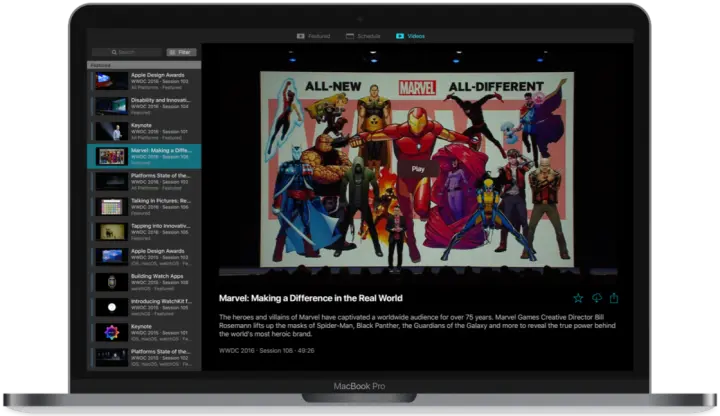Click the title Marvel: Making a Difference in the Real World
This screenshot has width=720, height=416.
click(x=310, y=298)
